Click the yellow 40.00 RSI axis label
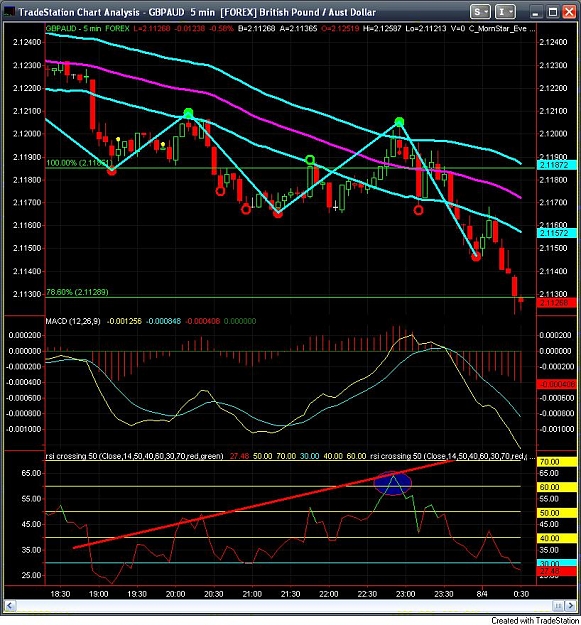Viewport: 581px width, 625px height. (x=557, y=539)
